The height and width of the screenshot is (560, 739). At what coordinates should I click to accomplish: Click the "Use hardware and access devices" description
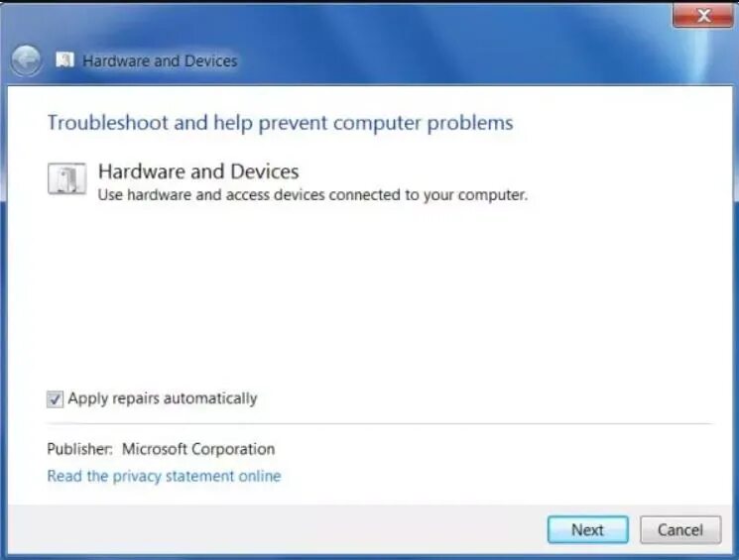312,195
